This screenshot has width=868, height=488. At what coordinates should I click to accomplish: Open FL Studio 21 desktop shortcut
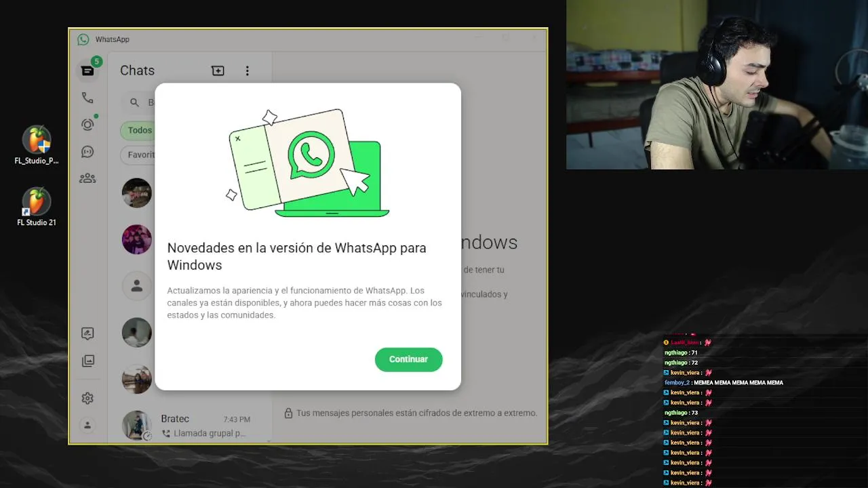click(37, 207)
